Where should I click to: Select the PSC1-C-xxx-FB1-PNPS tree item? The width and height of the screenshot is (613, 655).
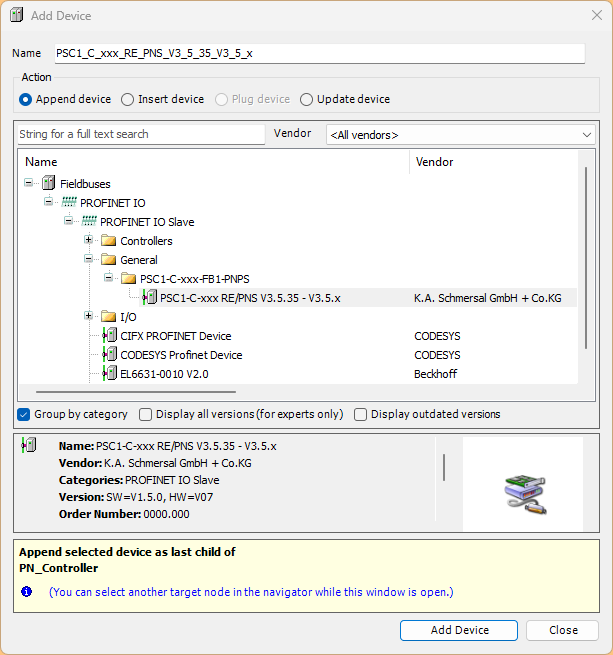click(195, 279)
